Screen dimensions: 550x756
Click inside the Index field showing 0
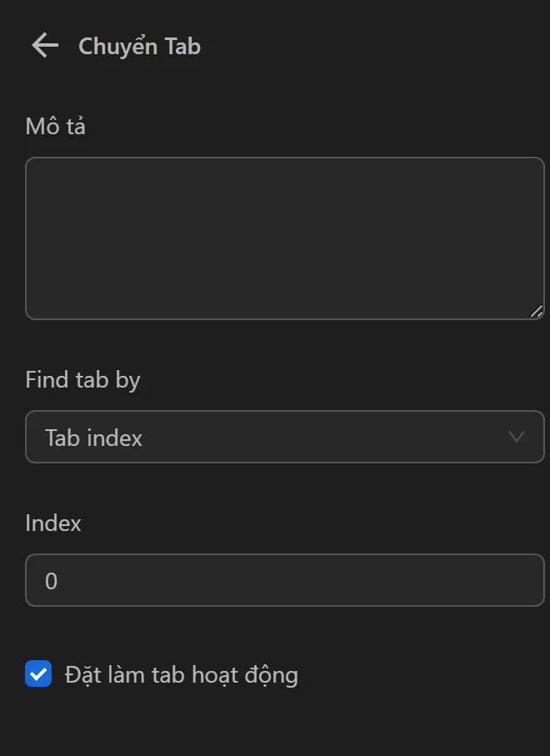(285, 580)
